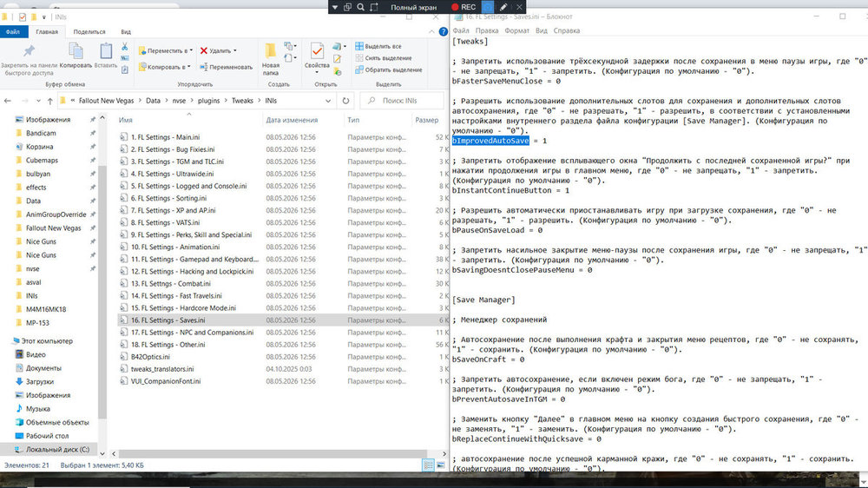Select file B42Optics.ini
868x488 pixels.
(150, 357)
